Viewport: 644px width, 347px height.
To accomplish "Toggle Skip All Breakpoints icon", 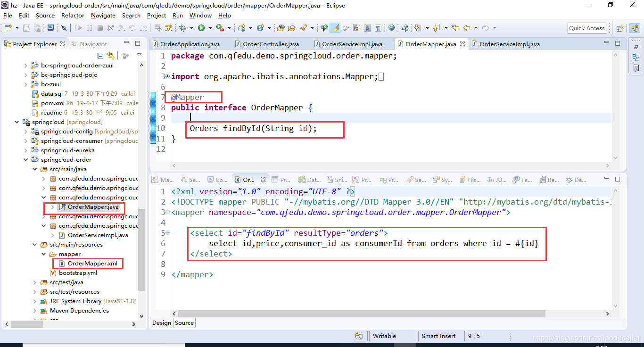I will tap(64, 28).
